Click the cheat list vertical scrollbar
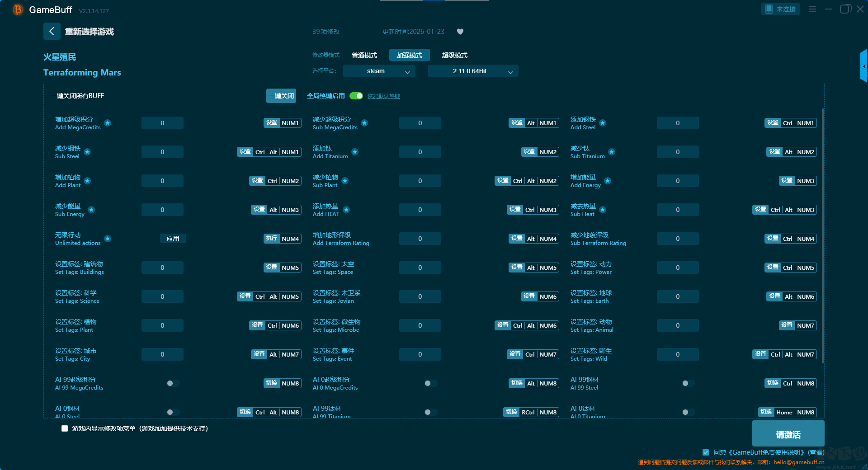 point(823,235)
